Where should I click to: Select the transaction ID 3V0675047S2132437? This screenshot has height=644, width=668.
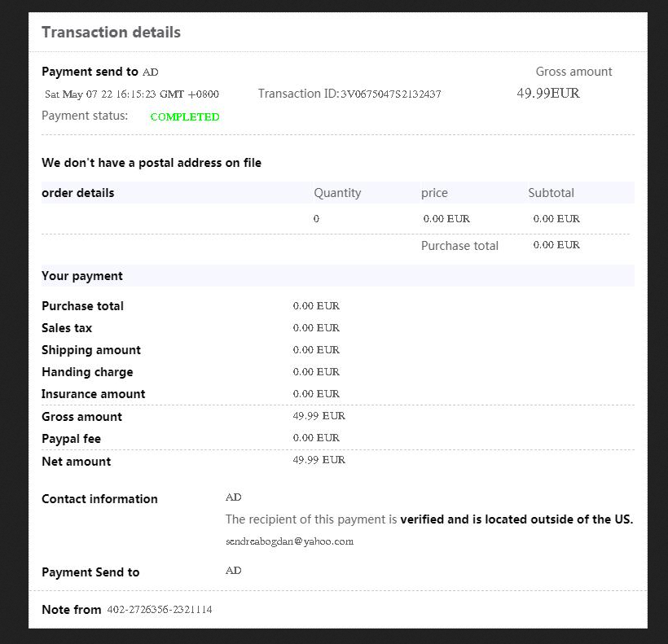pyautogui.click(x=391, y=94)
